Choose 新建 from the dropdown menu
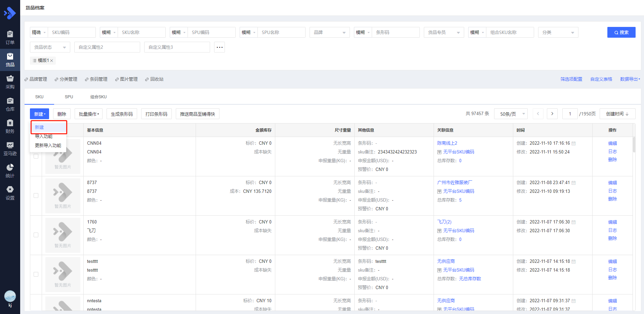This screenshot has width=644, height=314. click(x=49, y=127)
